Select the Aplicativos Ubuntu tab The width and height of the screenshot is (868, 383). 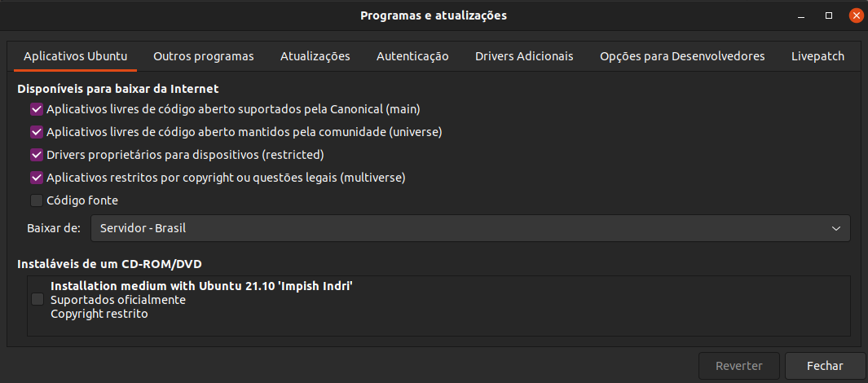click(x=76, y=56)
